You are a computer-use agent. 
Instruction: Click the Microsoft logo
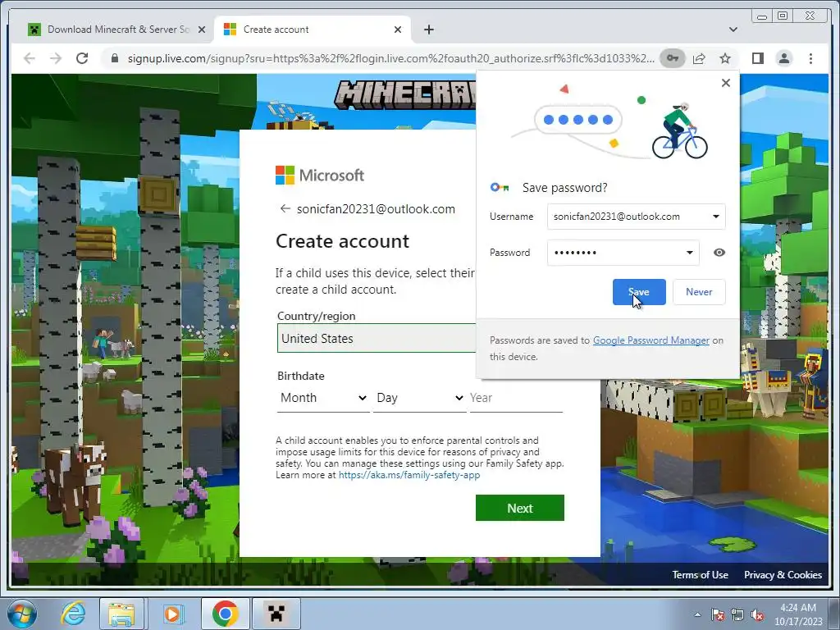[320, 176]
